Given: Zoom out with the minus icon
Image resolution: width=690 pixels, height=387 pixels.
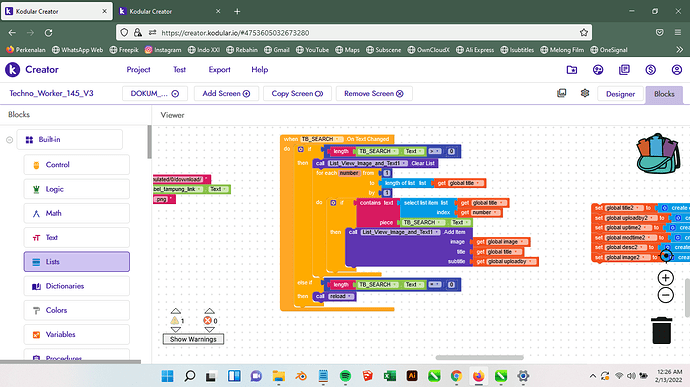Looking at the screenshot, I should click(665, 295).
